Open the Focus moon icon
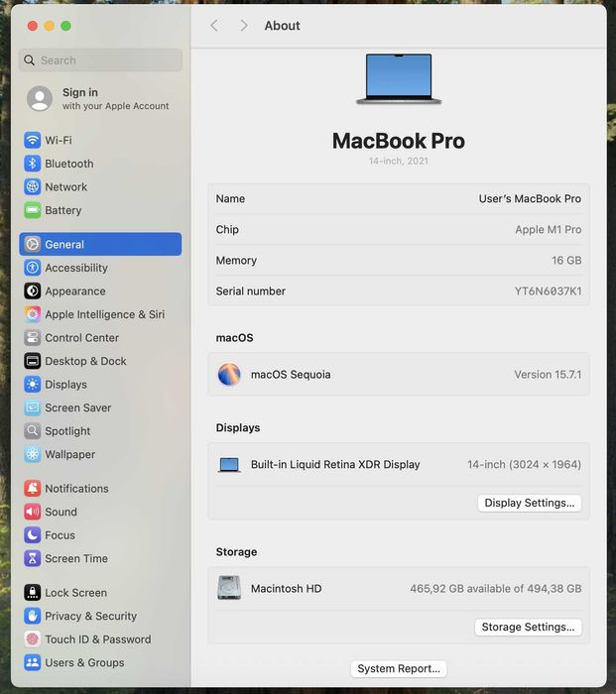The height and width of the screenshot is (694, 616). [33, 535]
